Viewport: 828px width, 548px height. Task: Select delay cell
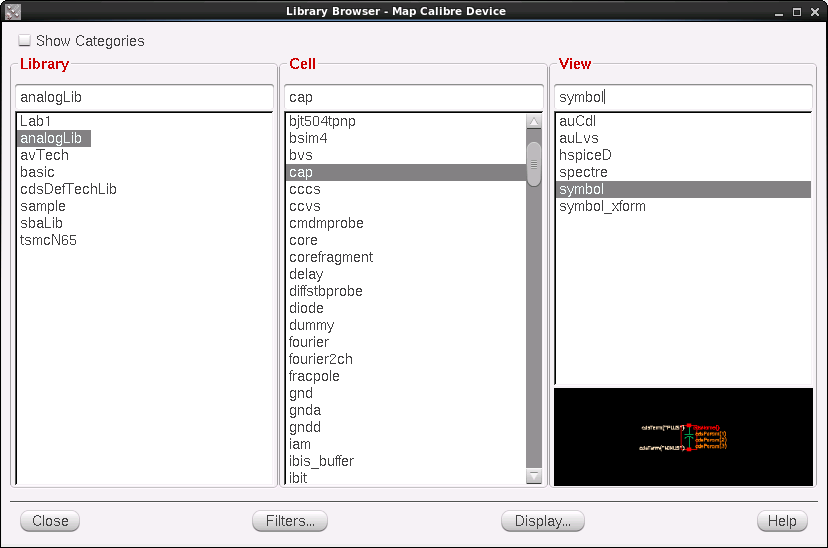[x=306, y=274]
